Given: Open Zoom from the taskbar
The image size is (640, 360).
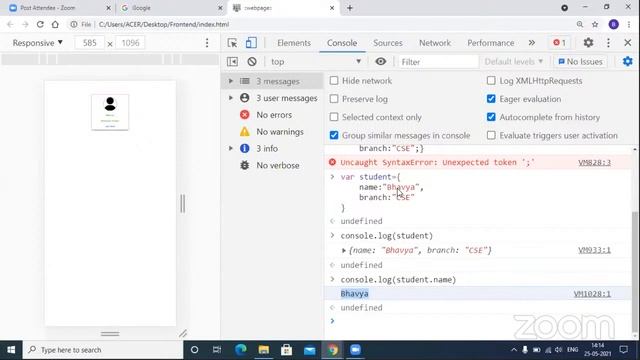Looking at the screenshot, I should [356, 350].
